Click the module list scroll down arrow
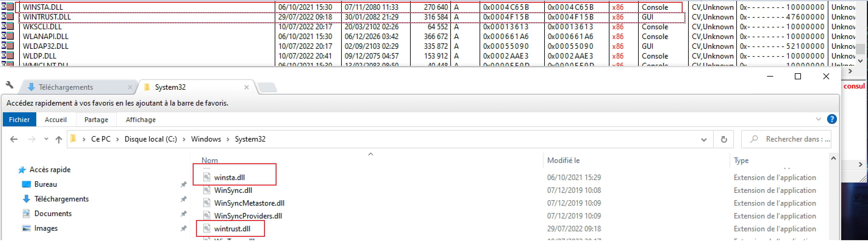The image size is (868, 242). [860, 61]
